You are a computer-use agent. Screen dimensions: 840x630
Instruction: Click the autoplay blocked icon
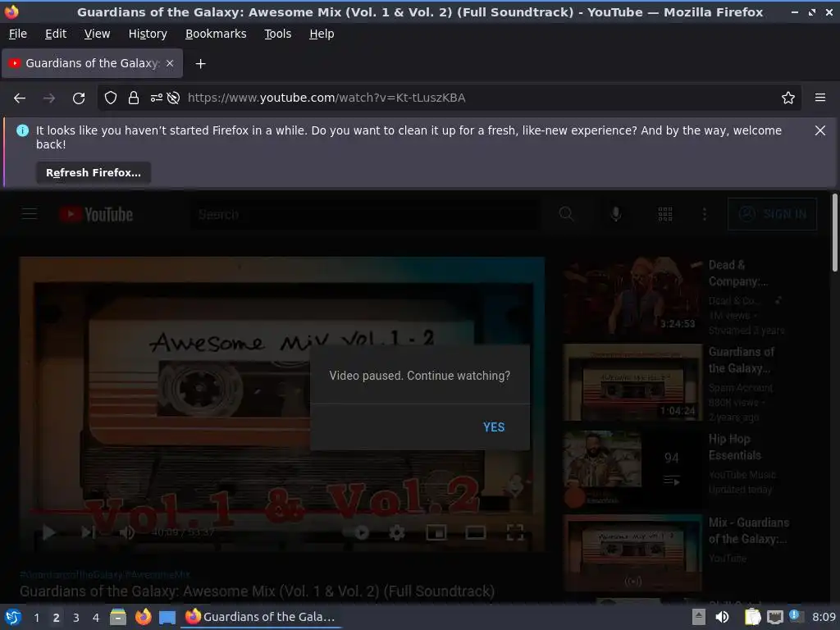(x=173, y=98)
